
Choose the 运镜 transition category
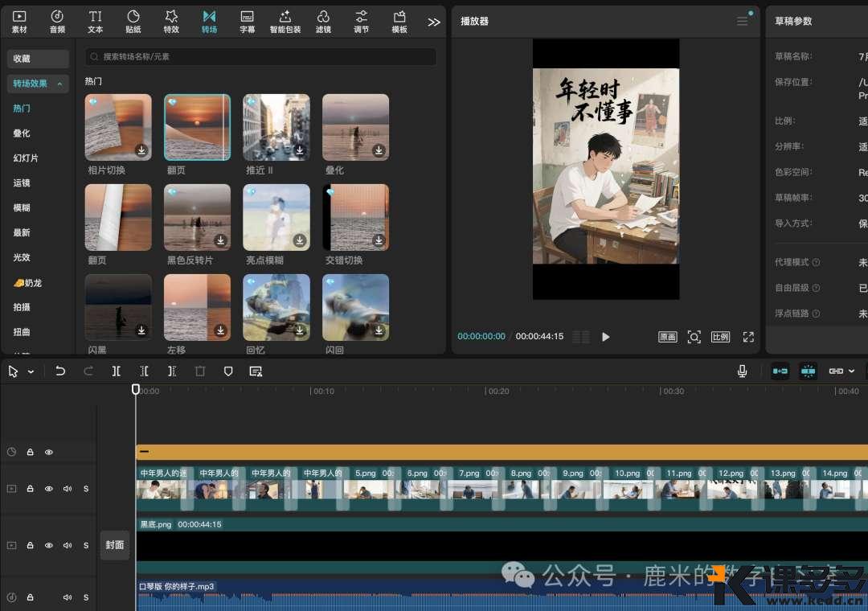click(22, 183)
